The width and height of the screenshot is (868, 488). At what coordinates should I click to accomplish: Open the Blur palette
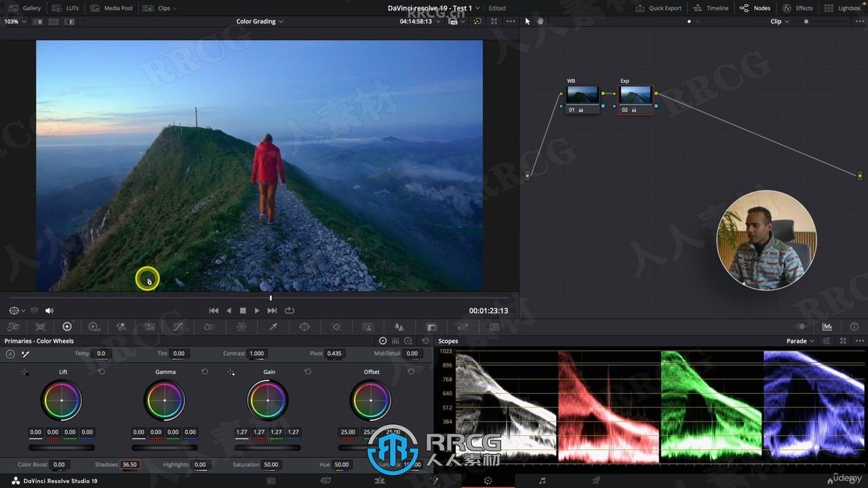399,327
